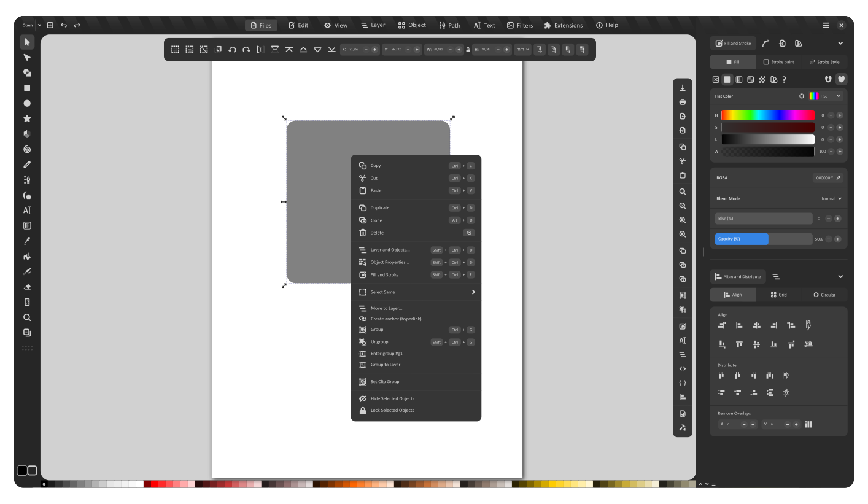Viewport: 868px width, 504px height.
Task: Select the Text tool in left toolbar
Action: pyautogui.click(x=27, y=210)
